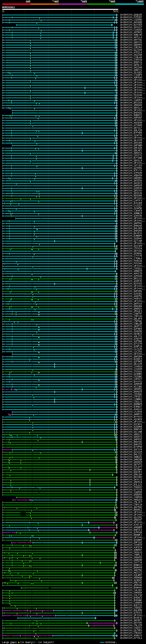The image size is (146, 644).
Task: Open the label UniRef100_A9YTA2
Action: point(131,40)
